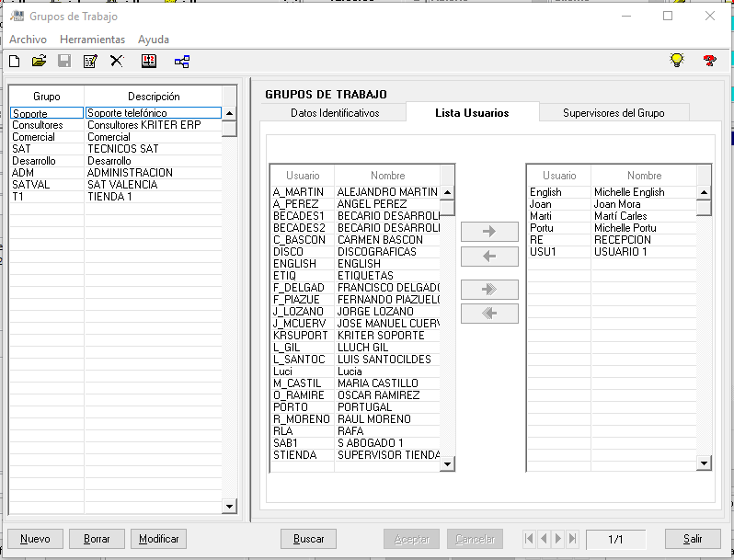Click group list scrollbar down arrow
This screenshot has height=560, width=734.
click(x=229, y=506)
